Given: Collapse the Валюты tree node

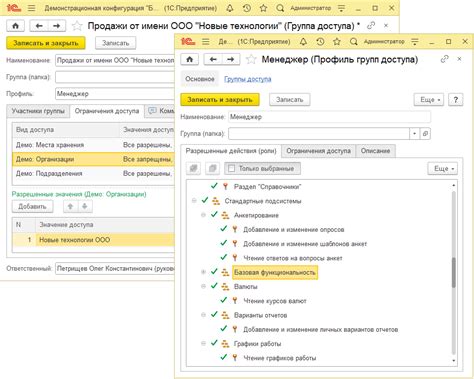Looking at the screenshot, I should pos(203,286).
